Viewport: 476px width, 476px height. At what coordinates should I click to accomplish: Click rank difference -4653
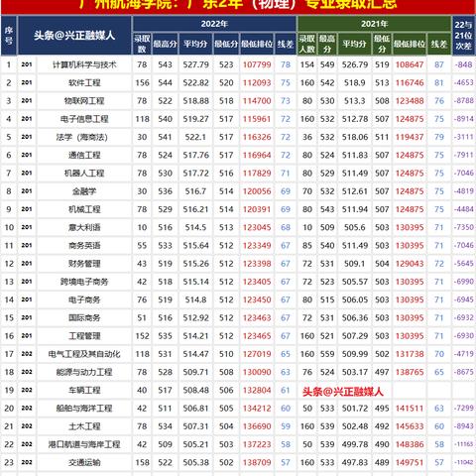tap(464, 82)
